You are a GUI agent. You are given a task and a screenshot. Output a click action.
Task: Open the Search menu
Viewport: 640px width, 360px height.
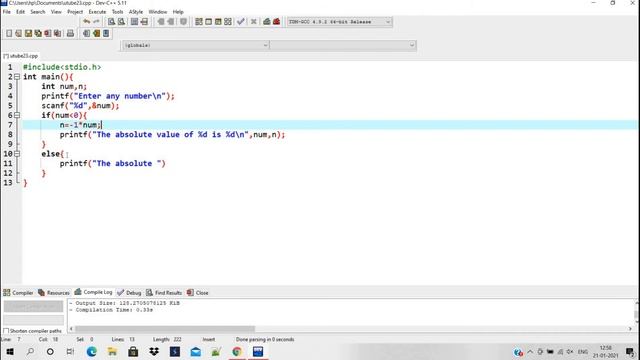[38, 12]
